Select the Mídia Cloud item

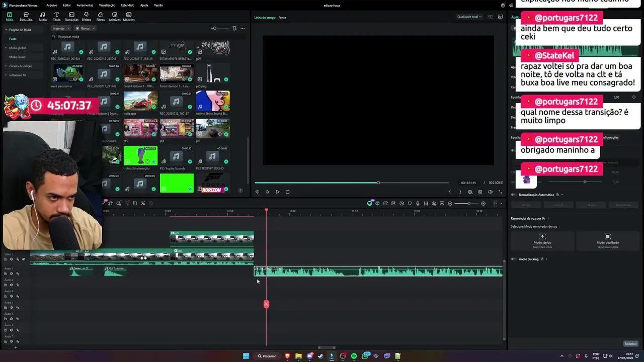17,57
